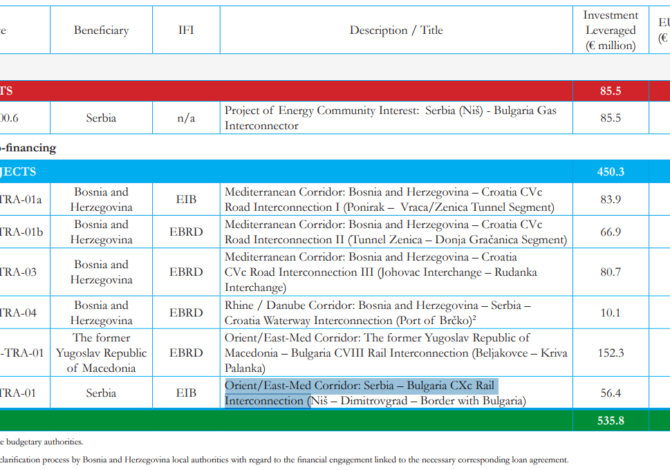The image size is (670, 470).
Task: Click the 80.7 investment value
Action: [610, 272]
